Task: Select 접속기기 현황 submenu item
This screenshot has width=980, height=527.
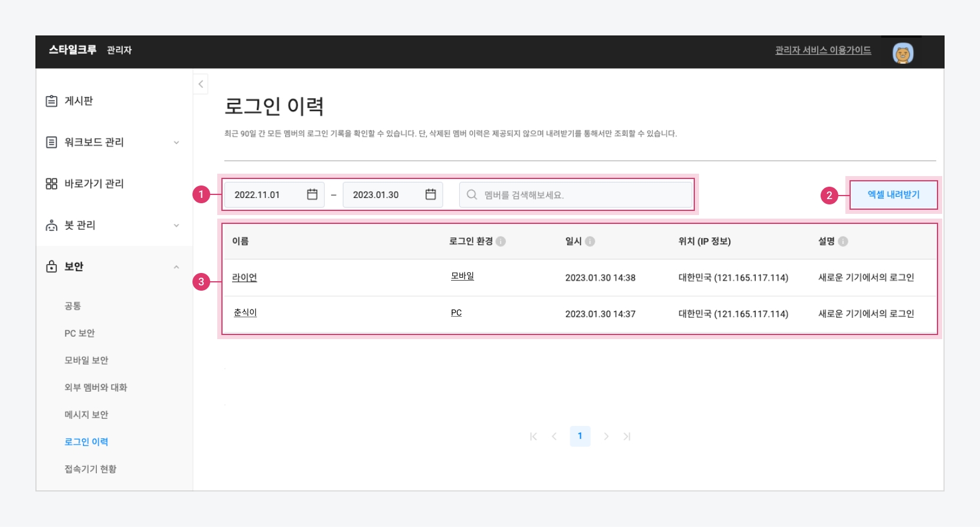Action: point(90,469)
